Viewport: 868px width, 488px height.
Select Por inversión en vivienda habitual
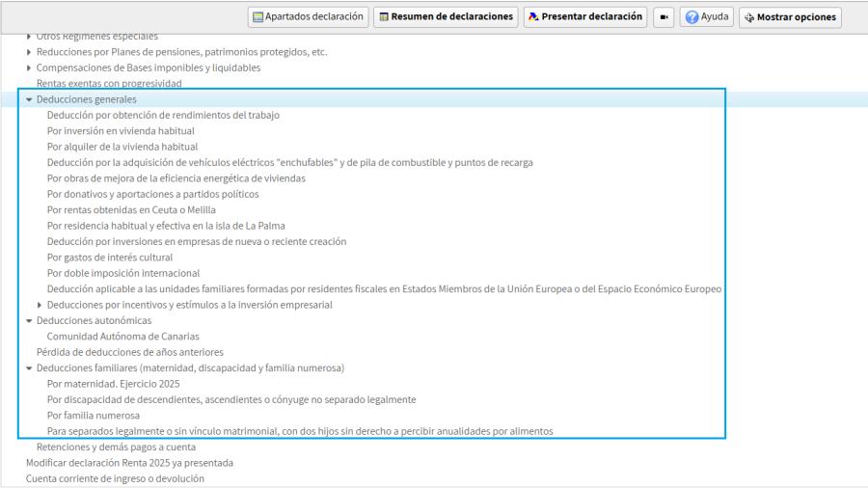(x=121, y=131)
